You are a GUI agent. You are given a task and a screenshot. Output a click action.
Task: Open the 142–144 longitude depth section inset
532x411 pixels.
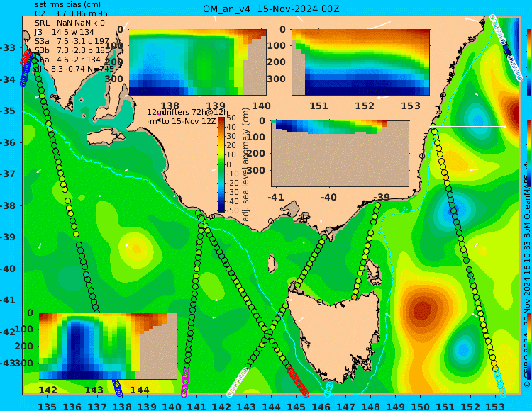click(108, 346)
